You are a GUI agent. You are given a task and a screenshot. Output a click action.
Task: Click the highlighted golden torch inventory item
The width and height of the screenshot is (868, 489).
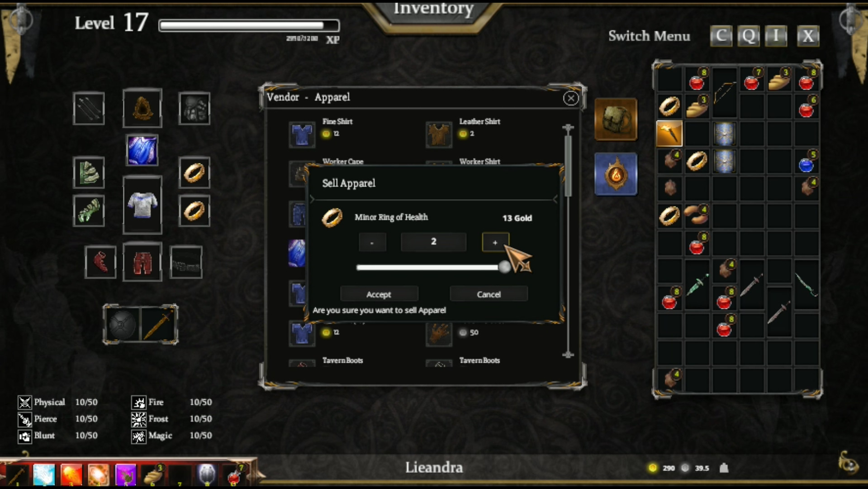point(669,134)
